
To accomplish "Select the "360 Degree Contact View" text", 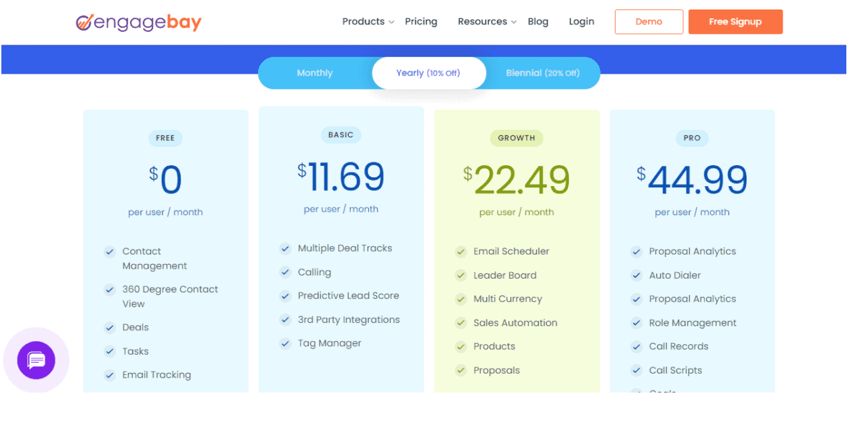I will click(x=170, y=296).
